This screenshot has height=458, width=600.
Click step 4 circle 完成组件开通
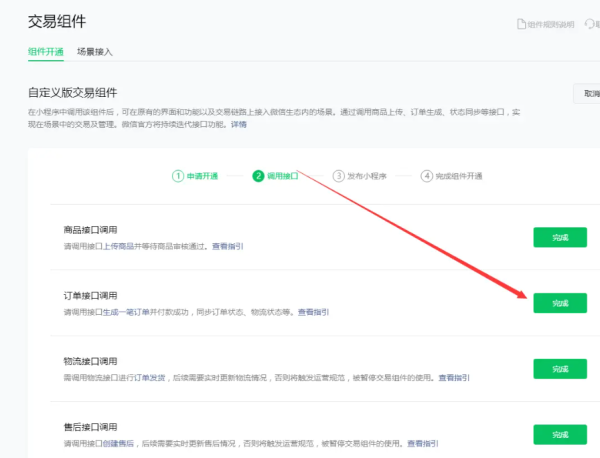427,176
